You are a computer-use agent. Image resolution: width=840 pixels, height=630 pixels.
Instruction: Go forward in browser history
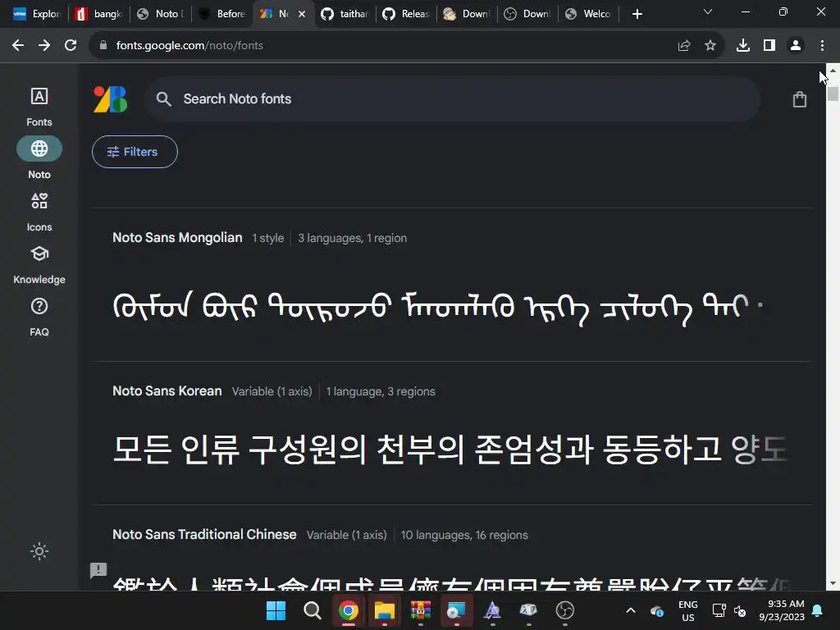[x=44, y=46]
